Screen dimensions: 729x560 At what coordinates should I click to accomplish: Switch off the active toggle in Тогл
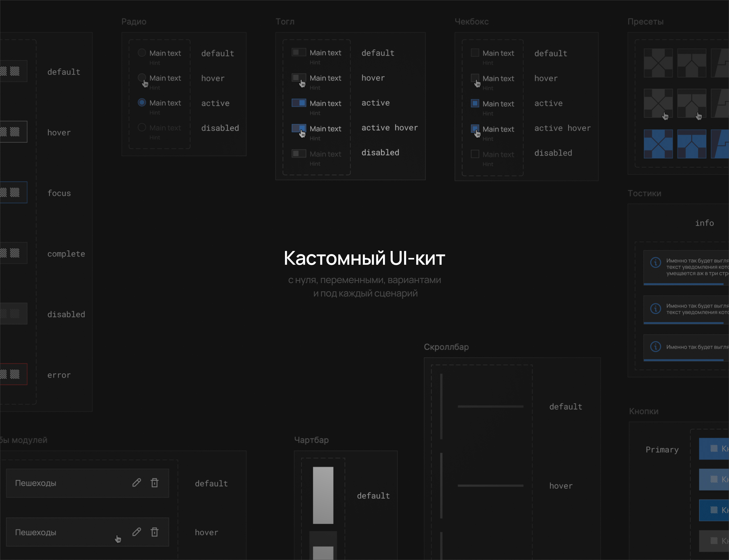coord(299,103)
